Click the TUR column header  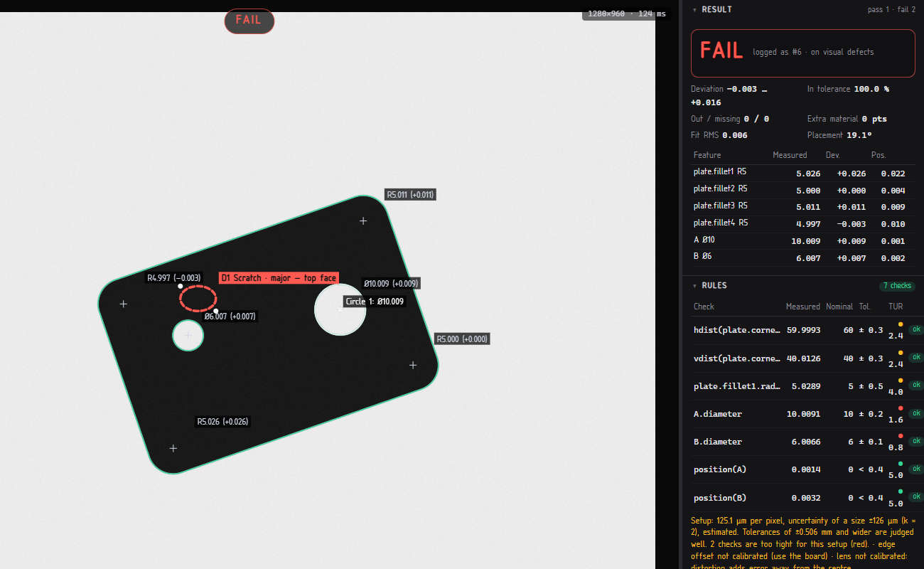(x=896, y=307)
